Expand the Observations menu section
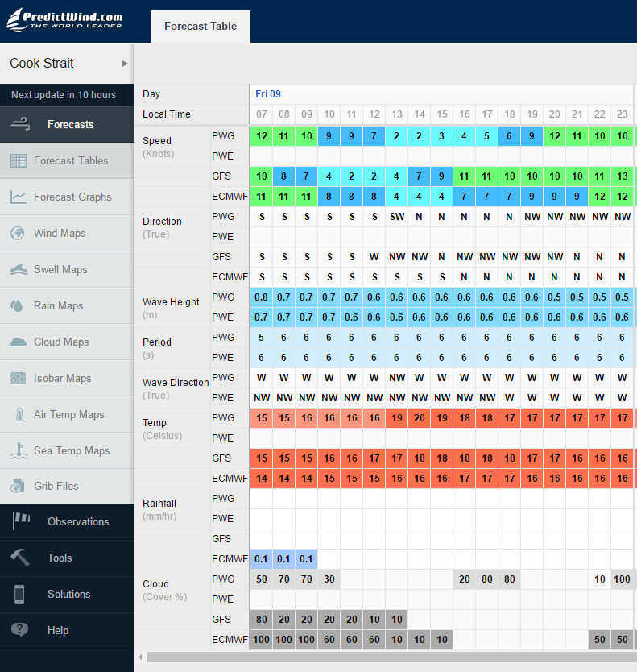Viewport: 637px width, 672px height. coord(77,521)
